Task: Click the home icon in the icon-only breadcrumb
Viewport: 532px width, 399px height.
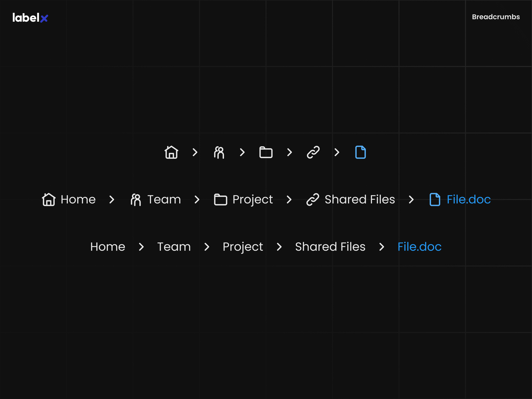Action: click(x=171, y=152)
